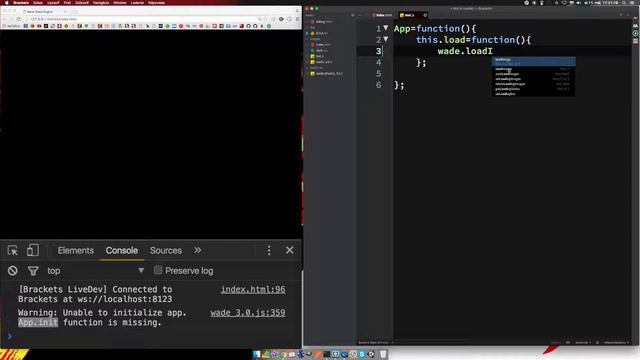Open the language mode dropdown in Brackets status bar
The height and width of the screenshot is (360, 640).
click(583, 342)
